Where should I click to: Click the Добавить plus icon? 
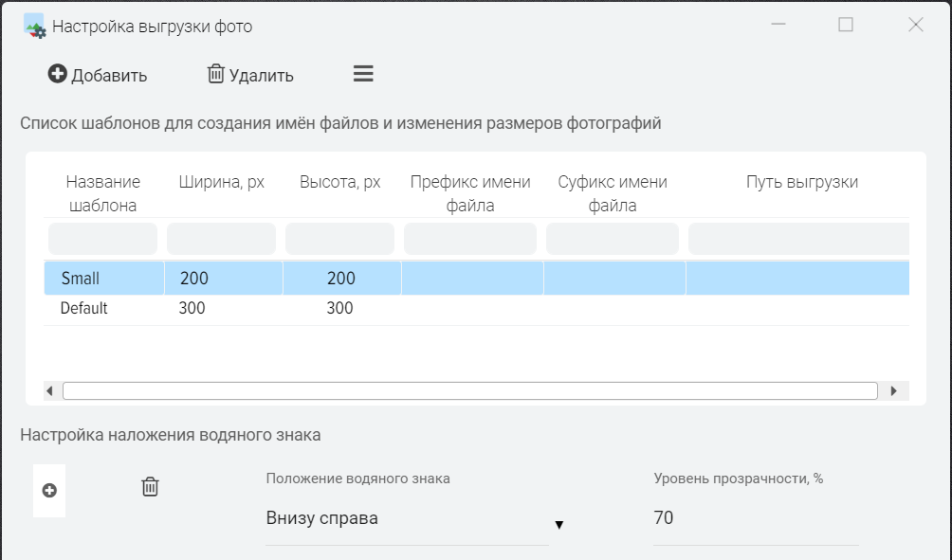pos(58,74)
